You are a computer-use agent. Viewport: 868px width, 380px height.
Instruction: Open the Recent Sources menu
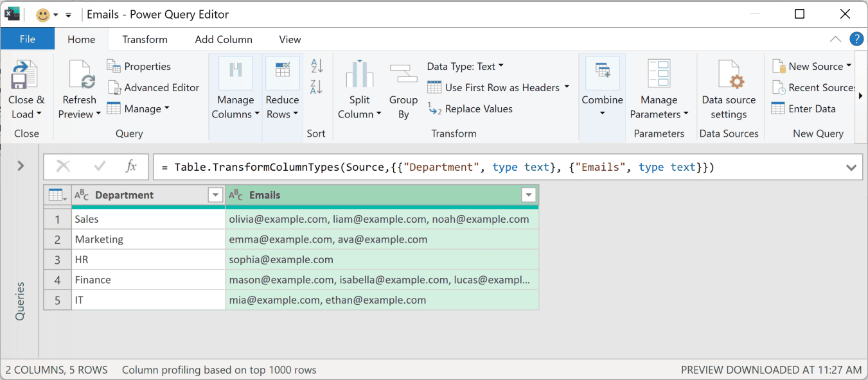[813, 87]
